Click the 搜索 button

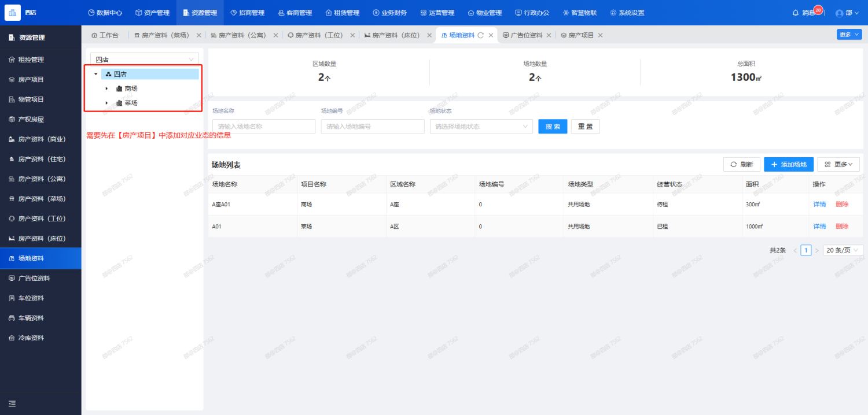[553, 127]
